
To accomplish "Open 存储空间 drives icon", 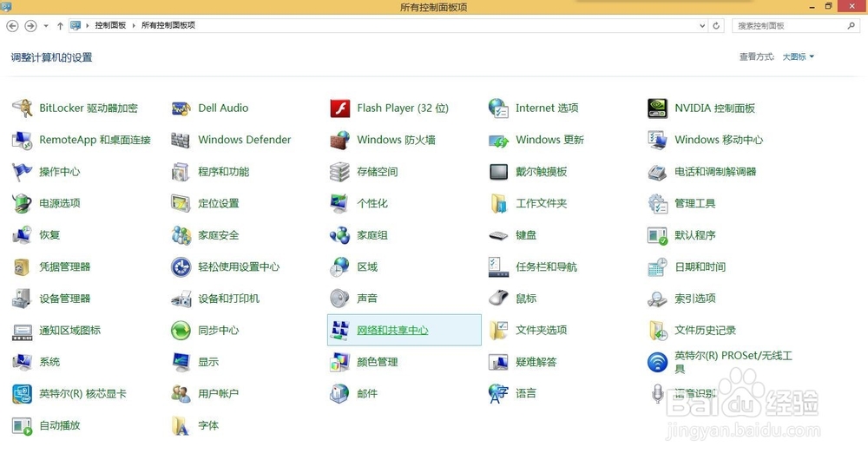I will pyautogui.click(x=340, y=172).
